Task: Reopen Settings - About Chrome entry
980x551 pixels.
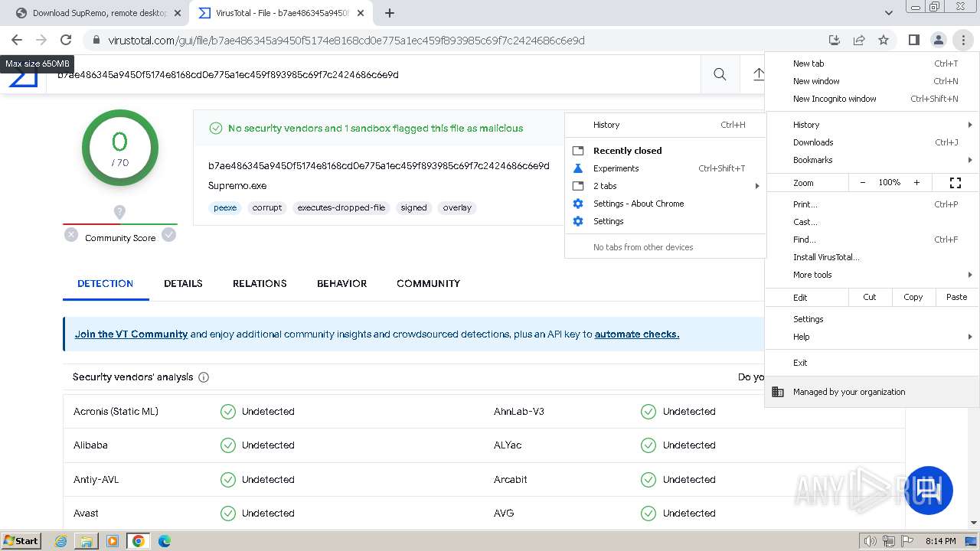Action: pos(665,204)
